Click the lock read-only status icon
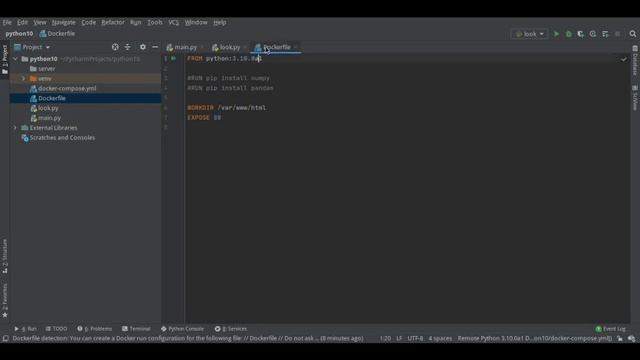 [x=620, y=338]
